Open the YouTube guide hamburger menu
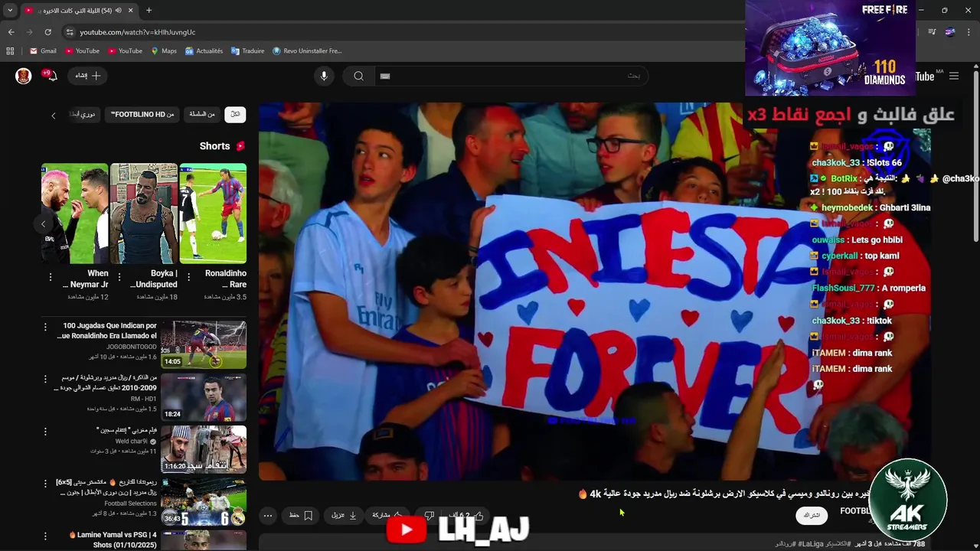Screen dimensions: 980x551 [x=954, y=76]
